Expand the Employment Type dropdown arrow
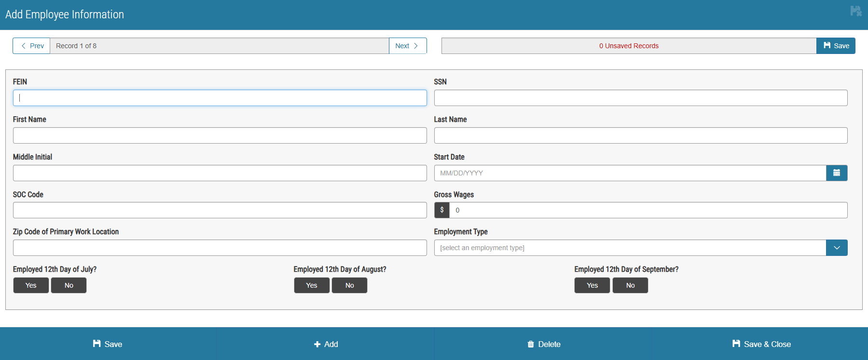 point(836,248)
